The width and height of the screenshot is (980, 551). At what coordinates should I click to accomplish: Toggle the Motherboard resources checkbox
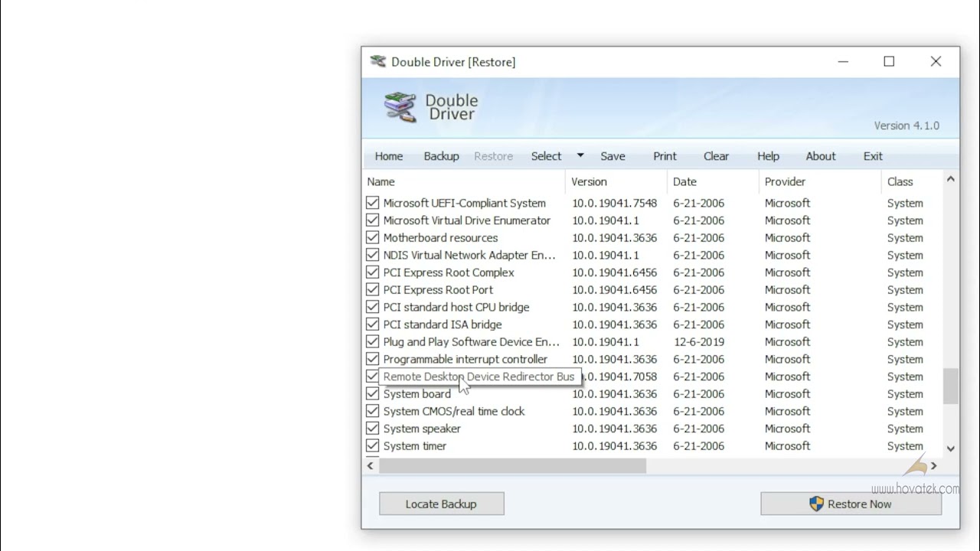(372, 237)
